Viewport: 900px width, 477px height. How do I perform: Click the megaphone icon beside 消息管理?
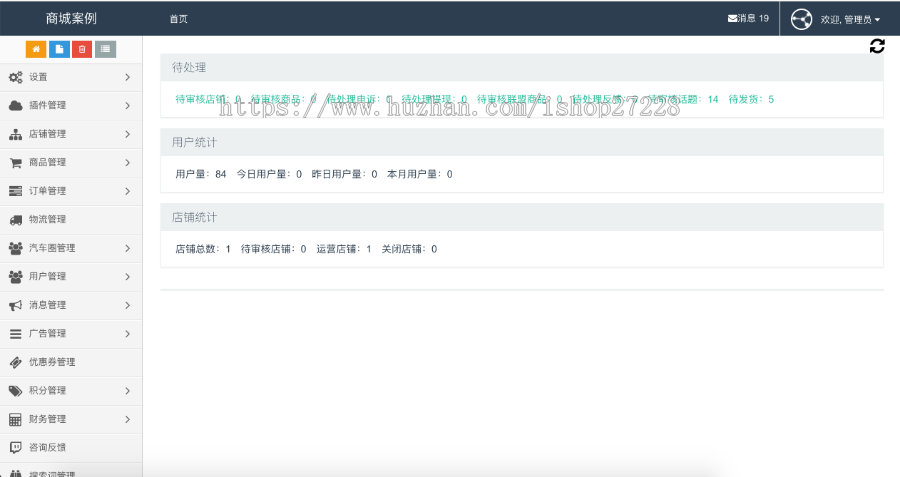point(15,305)
